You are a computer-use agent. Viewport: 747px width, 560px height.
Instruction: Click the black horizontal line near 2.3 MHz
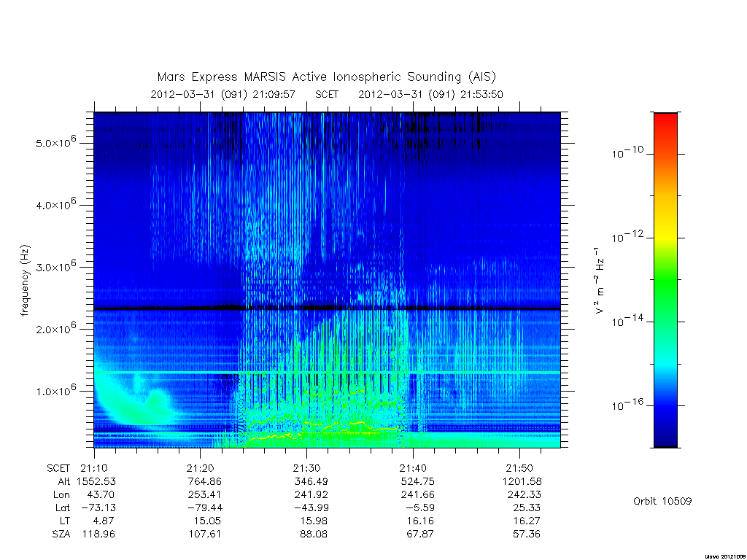point(327,308)
